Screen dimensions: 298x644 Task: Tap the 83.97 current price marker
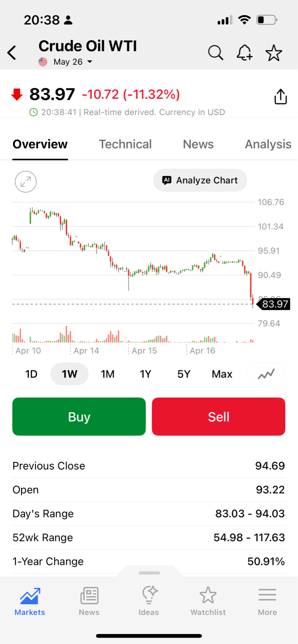click(x=275, y=304)
